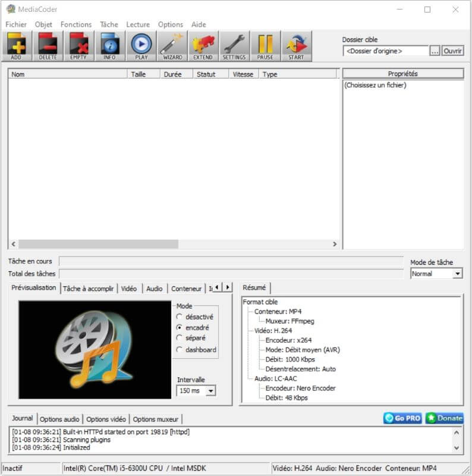
Task: Select the séparé preview mode
Action: [x=191, y=338]
